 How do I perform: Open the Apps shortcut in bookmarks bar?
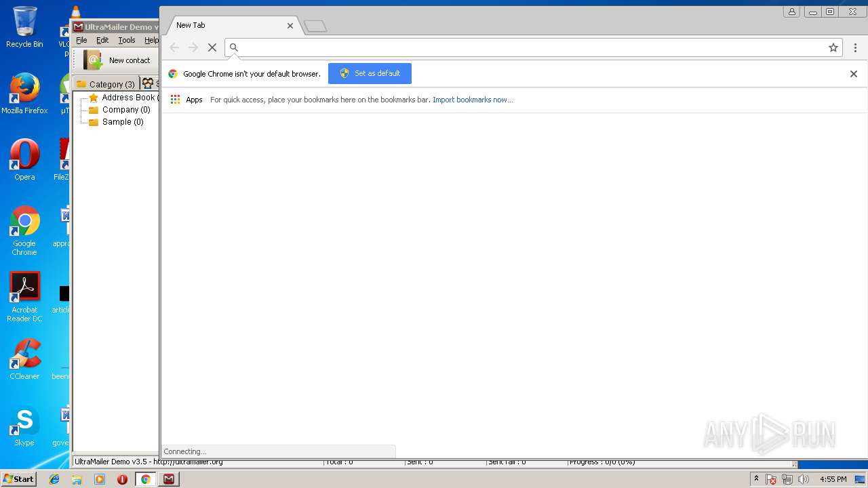point(186,100)
